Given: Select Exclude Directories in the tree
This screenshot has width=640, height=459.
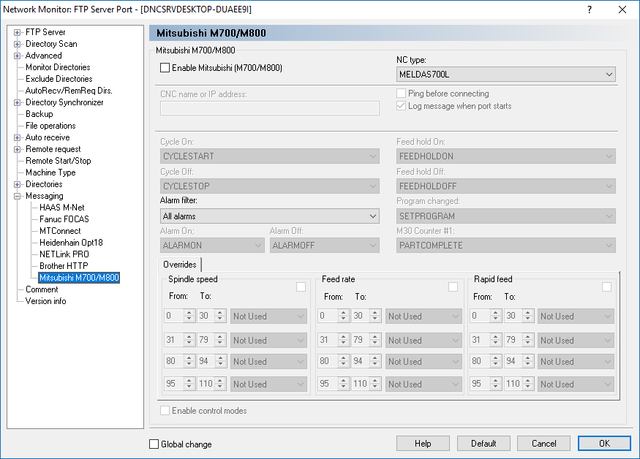Looking at the screenshot, I should coord(59,79).
